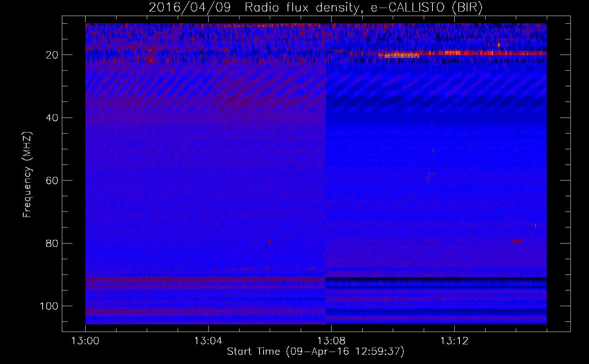Click the bright yellow burst near 20 MHz
This screenshot has height=364, width=589.
click(399, 56)
